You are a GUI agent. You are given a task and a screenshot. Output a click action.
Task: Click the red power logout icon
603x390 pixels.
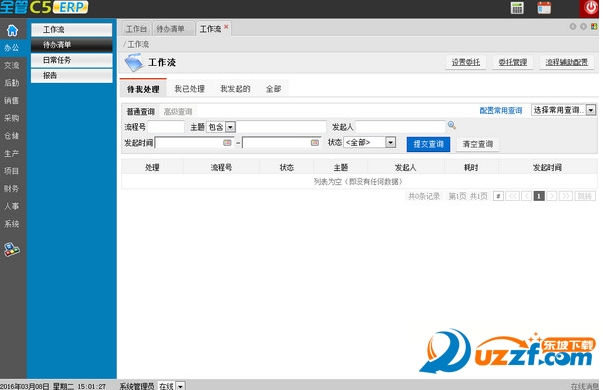tap(590, 8)
